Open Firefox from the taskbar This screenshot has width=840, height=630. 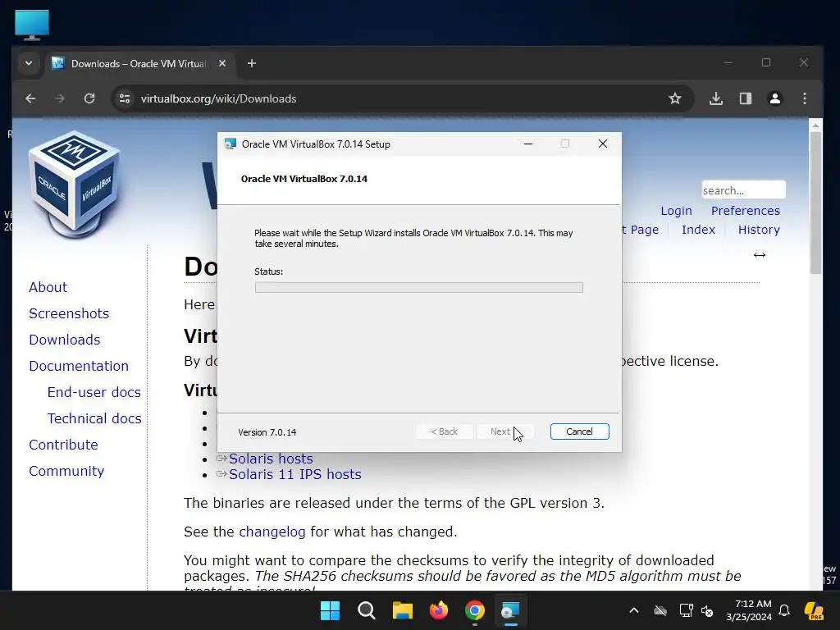click(x=439, y=610)
